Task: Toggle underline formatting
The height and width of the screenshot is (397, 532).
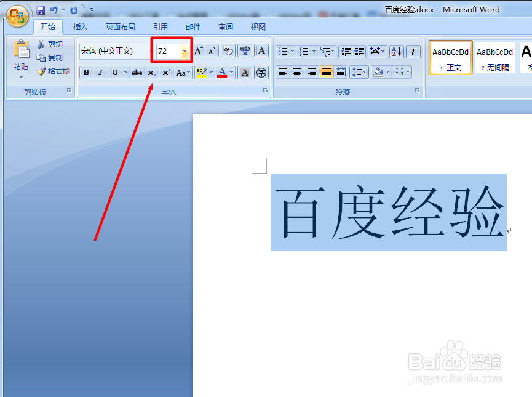Action: click(115, 73)
